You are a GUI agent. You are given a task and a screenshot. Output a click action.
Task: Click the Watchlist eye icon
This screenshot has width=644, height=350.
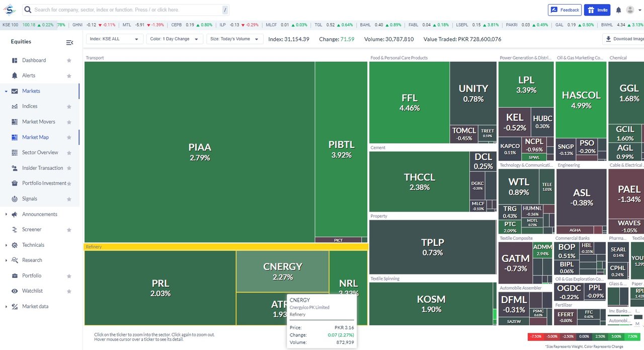(15, 291)
